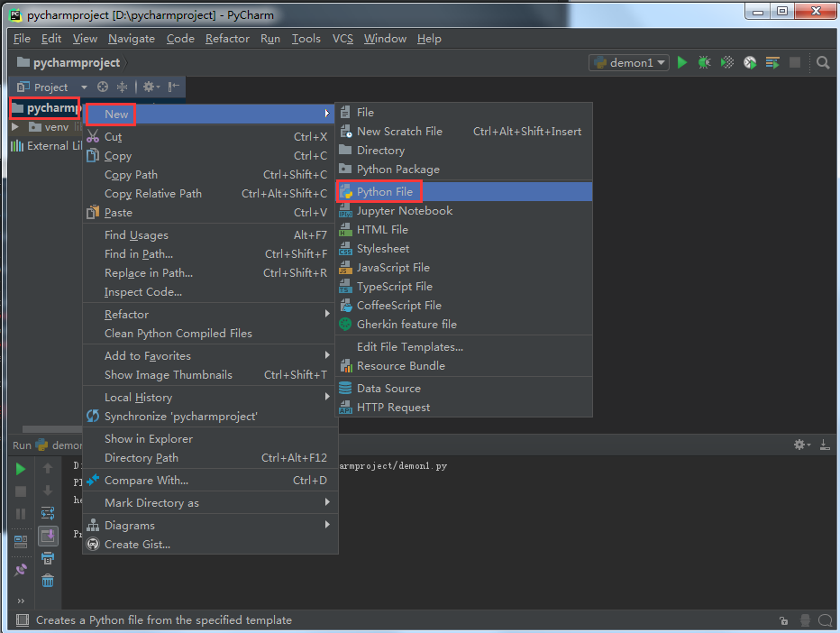The width and height of the screenshot is (840, 633).
Task: Open the profiler run icon
Action: coord(750,63)
